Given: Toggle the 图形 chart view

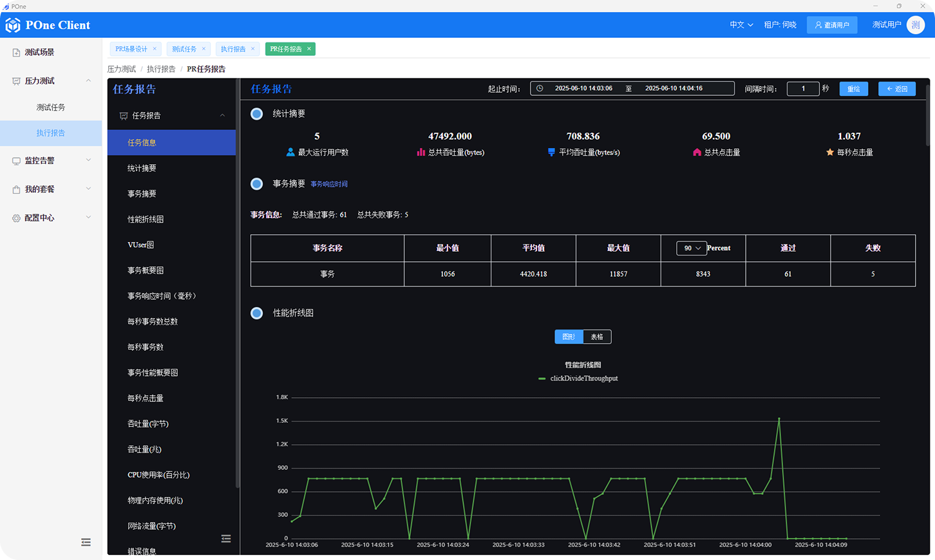Looking at the screenshot, I should (x=569, y=337).
